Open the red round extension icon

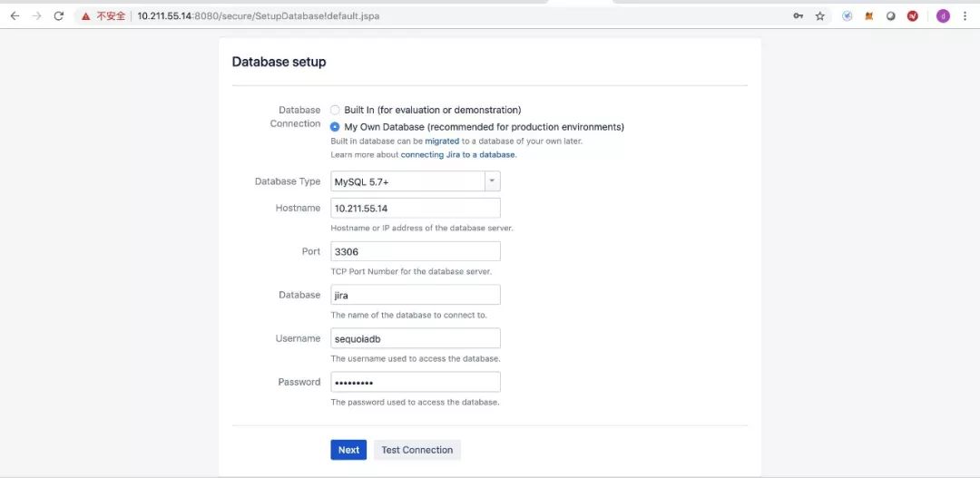[913, 16]
